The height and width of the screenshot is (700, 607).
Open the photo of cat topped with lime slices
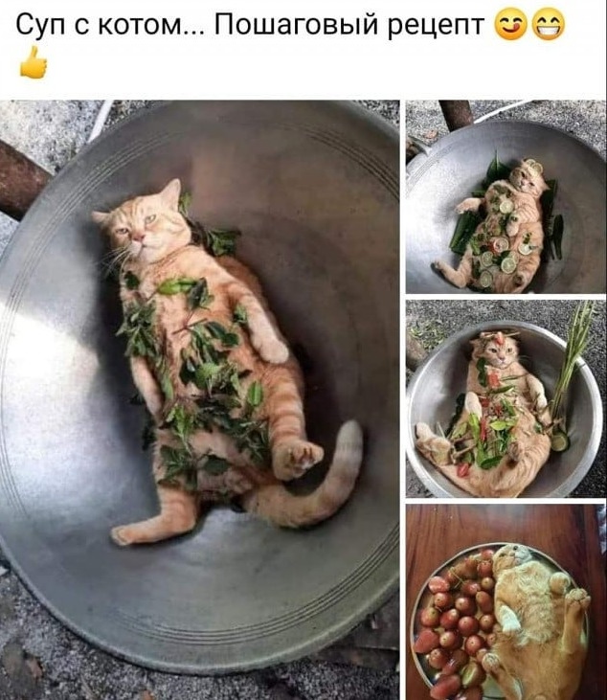[506, 197]
